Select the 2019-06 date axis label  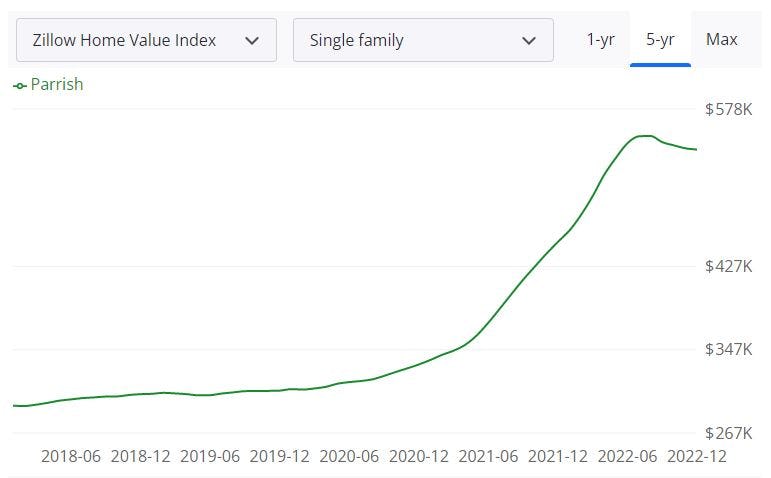(210, 456)
